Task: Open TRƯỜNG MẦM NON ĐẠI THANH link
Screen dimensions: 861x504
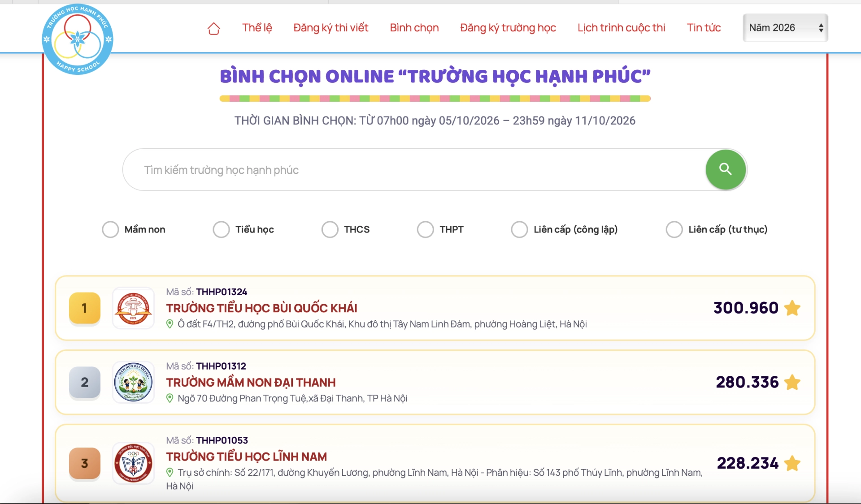Action: tap(251, 383)
